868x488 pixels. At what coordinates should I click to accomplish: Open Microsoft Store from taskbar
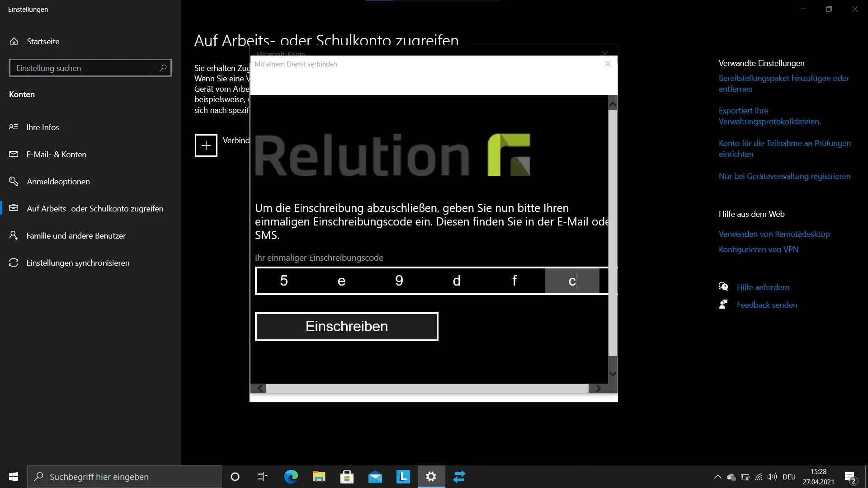[347, 477]
